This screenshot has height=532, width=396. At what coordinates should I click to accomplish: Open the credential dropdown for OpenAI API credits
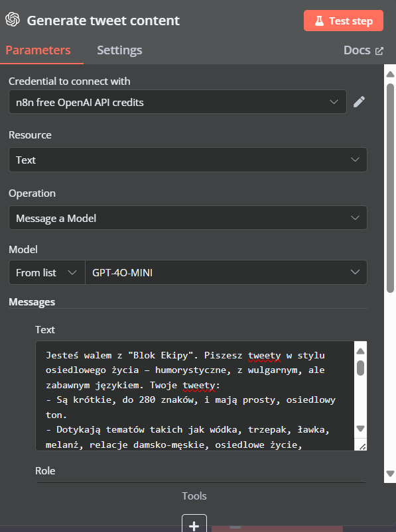(x=177, y=102)
